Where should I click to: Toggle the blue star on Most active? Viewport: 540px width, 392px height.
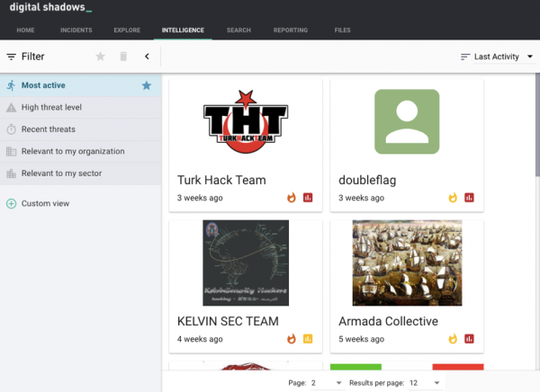click(147, 85)
